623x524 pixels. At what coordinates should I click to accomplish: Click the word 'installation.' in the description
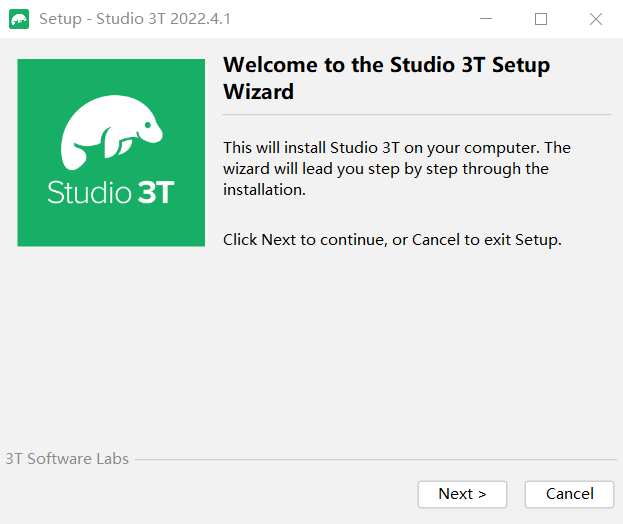[264, 190]
